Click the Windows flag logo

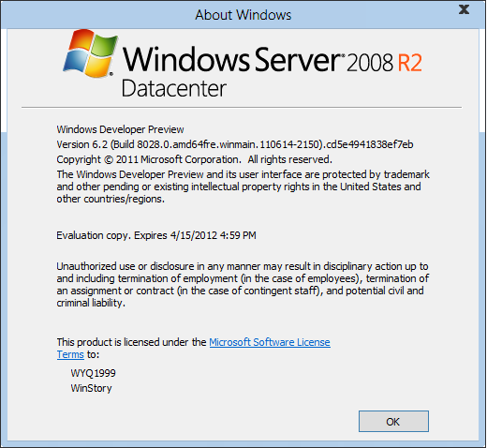click(x=90, y=53)
